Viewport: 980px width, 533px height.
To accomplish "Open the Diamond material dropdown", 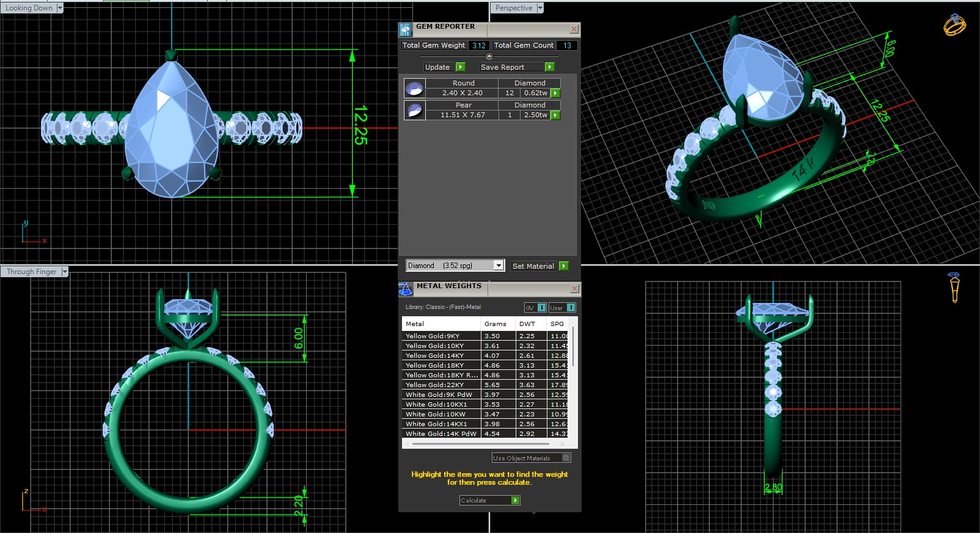I will point(499,266).
